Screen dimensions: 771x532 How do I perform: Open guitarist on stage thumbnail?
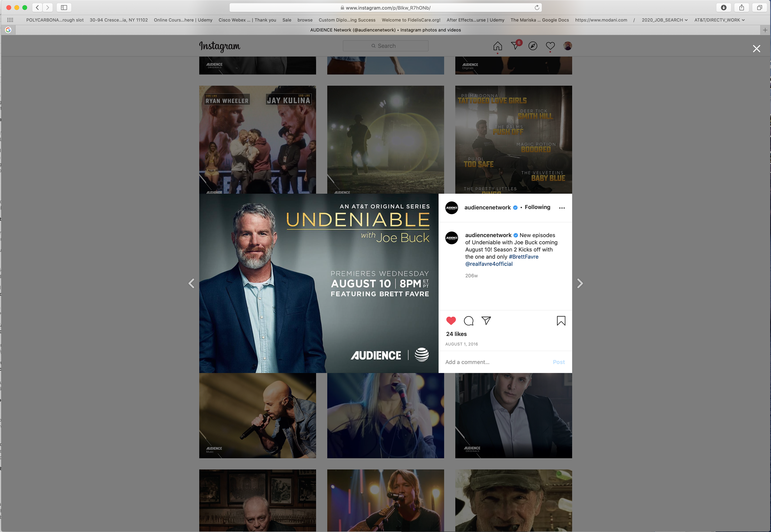pyautogui.click(x=385, y=500)
